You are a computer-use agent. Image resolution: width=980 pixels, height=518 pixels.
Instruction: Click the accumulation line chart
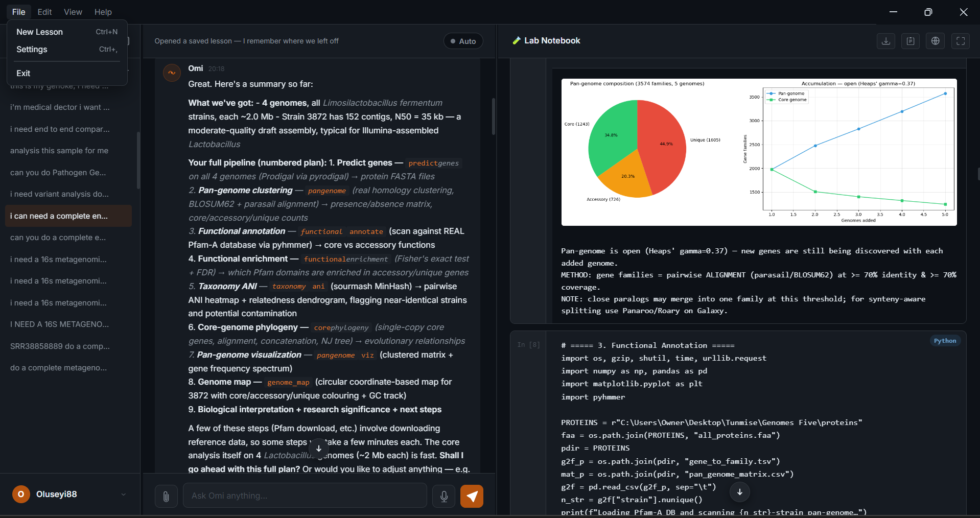point(858,149)
